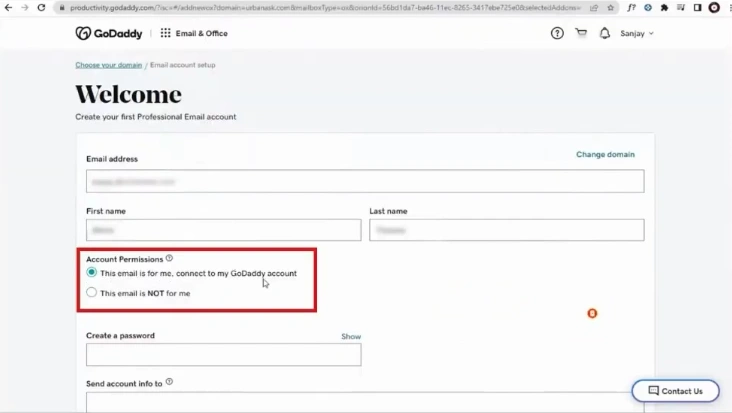Focus the Create a password field
The image size is (732, 413).
click(x=224, y=355)
